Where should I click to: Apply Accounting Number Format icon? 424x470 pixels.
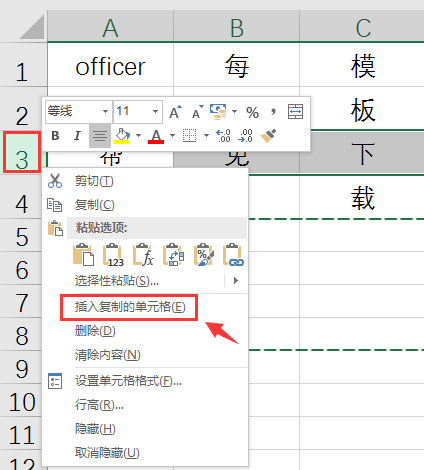[x=218, y=112]
